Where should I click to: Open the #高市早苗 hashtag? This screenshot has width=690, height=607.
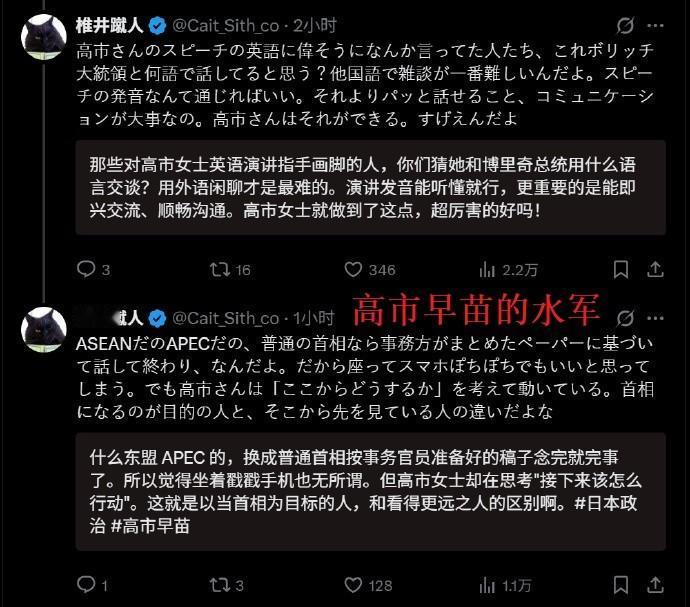150,526
